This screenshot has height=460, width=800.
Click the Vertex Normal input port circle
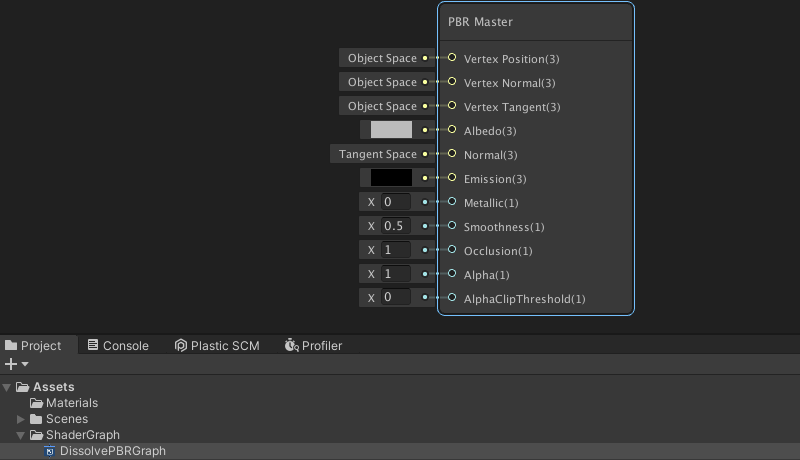point(452,82)
